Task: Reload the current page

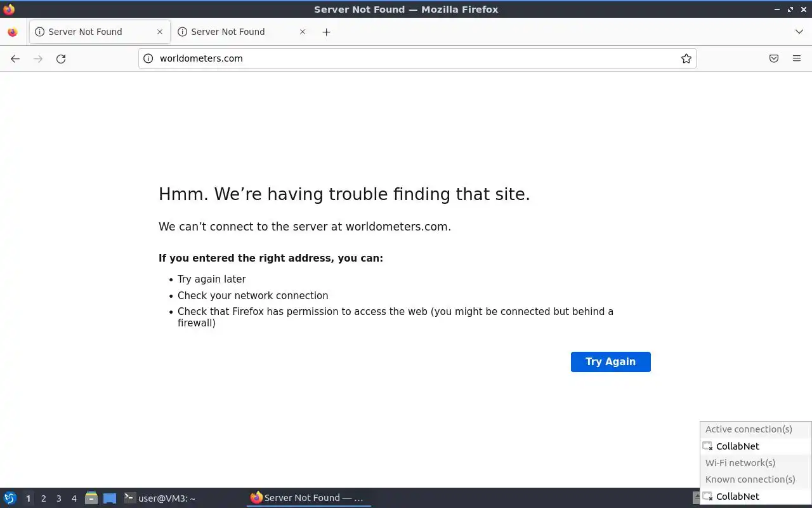Action: point(61,58)
